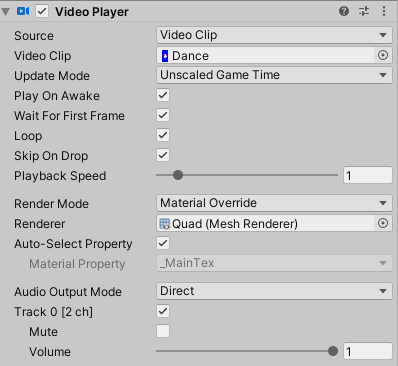Toggle Skip On Drop checkbox
Screen dimensions: 398x366
[x=163, y=155]
